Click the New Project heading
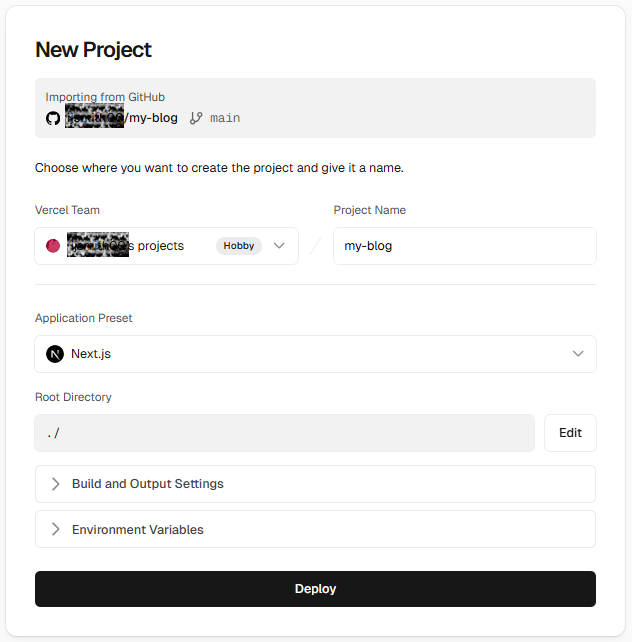Viewport: 632px width, 642px height. click(93, 49)
